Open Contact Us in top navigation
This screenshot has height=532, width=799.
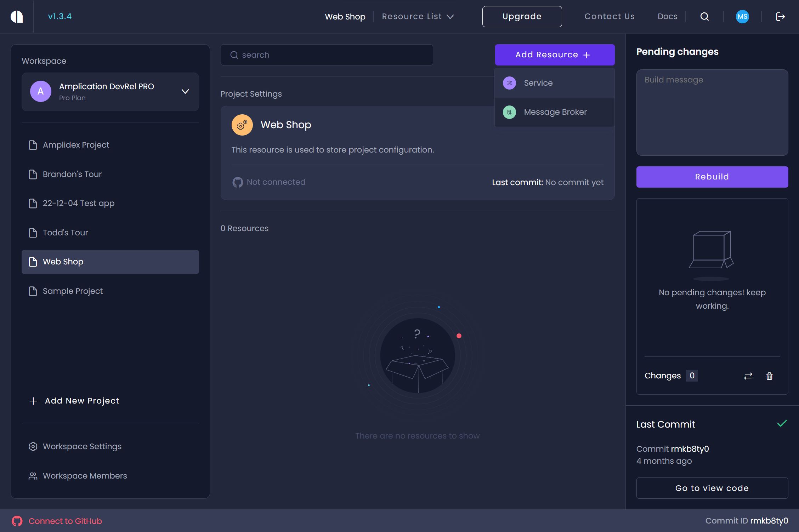click(x=610, y=17)
